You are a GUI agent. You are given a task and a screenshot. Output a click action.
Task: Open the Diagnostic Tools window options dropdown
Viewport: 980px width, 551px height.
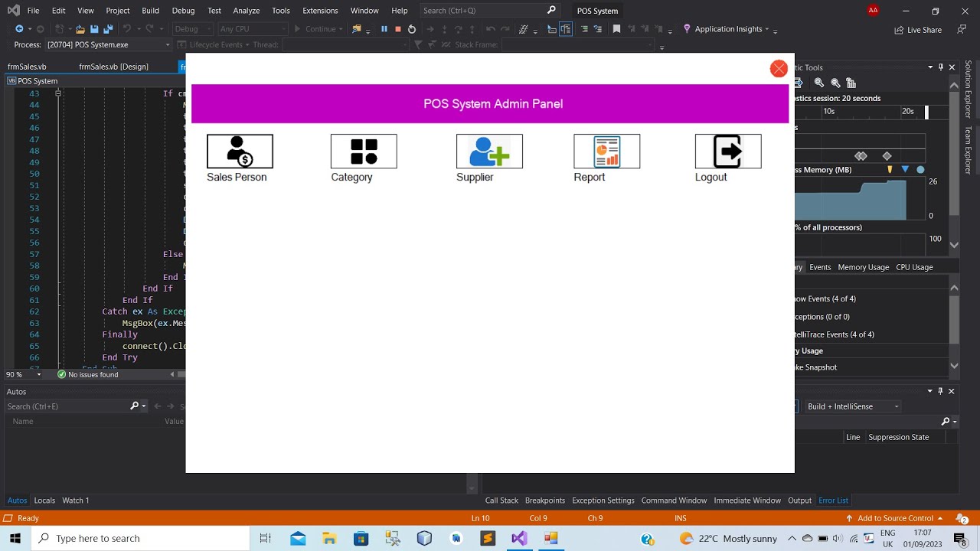pos(931,67)
